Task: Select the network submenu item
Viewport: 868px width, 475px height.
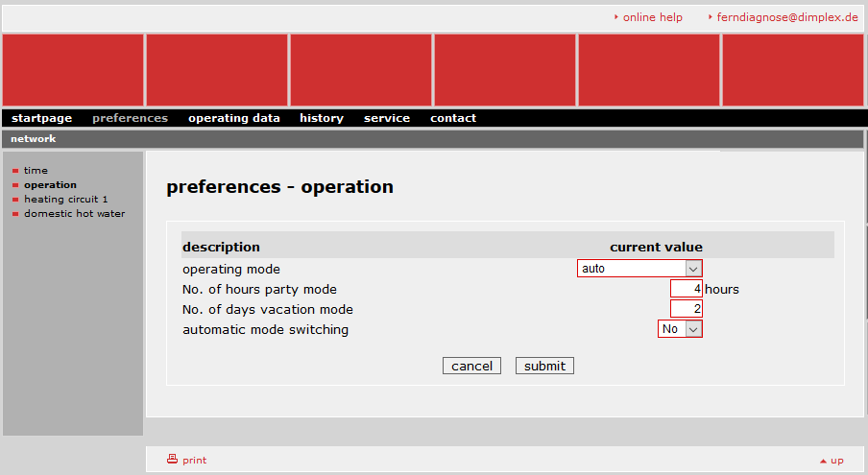Action: click(34, 139)
